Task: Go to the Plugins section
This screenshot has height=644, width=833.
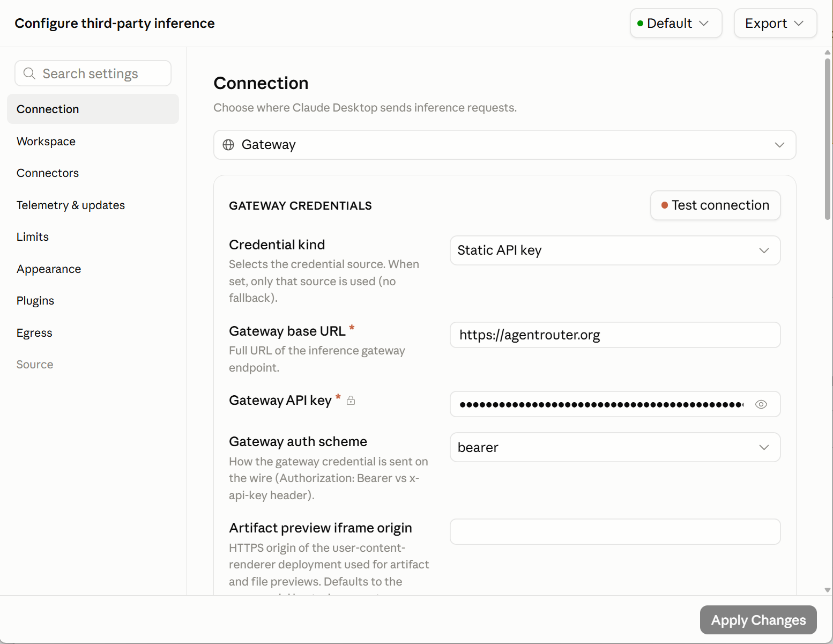Action: [x=93, y=300]
